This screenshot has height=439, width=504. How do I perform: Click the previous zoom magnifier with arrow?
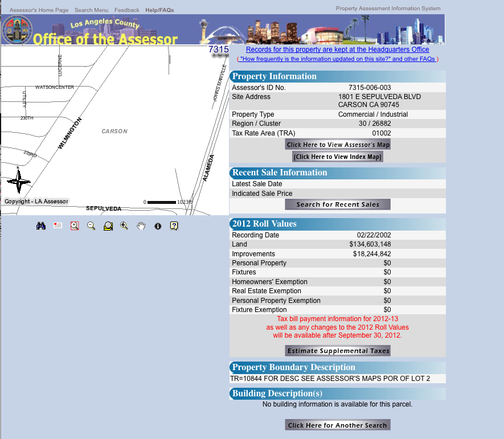click(124, 226)
